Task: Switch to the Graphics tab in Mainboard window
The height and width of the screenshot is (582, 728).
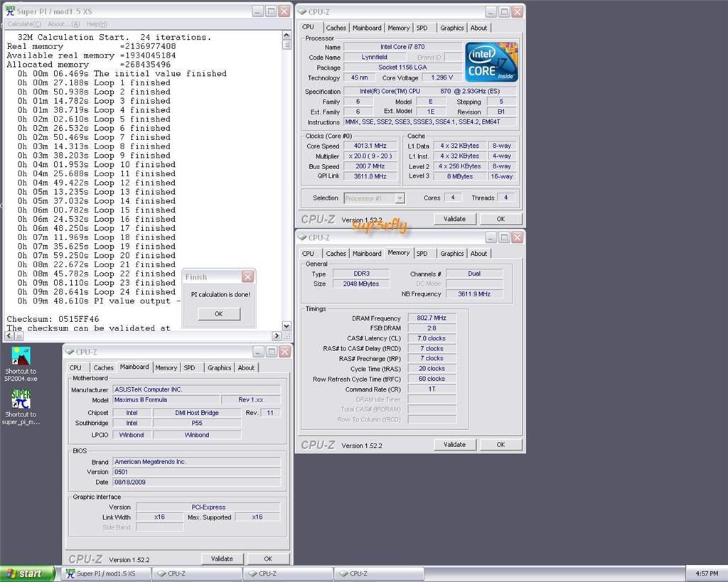Action: pyautogui.click(x=218, y=367)
